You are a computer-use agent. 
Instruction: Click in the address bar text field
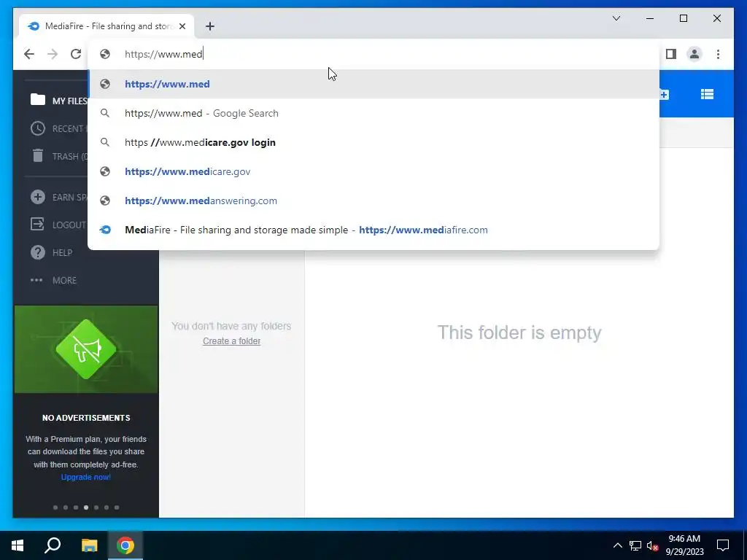point(373,54)
